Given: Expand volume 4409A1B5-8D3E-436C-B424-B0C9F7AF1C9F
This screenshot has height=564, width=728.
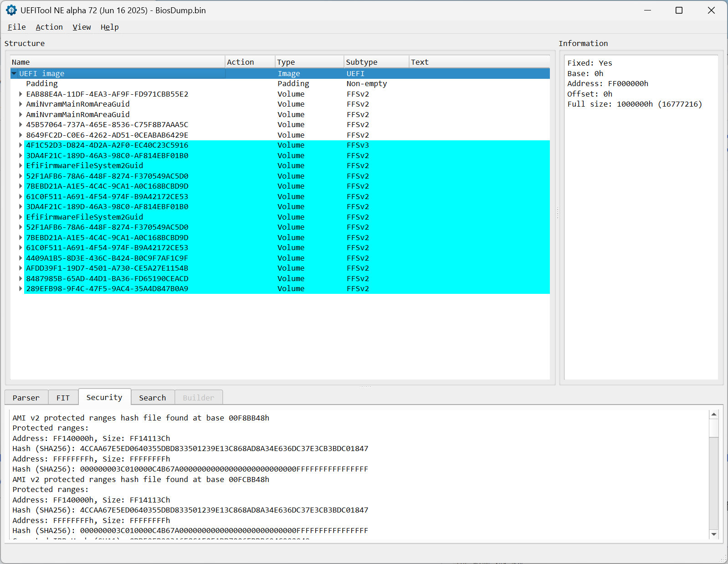Looking at the screenshot, I should point(21,258).
